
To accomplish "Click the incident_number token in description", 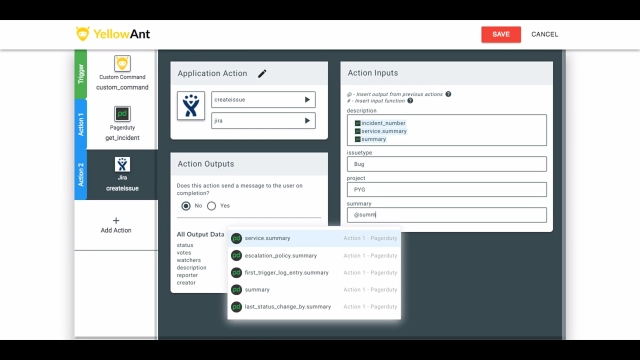I will click(x=380, y=123).
